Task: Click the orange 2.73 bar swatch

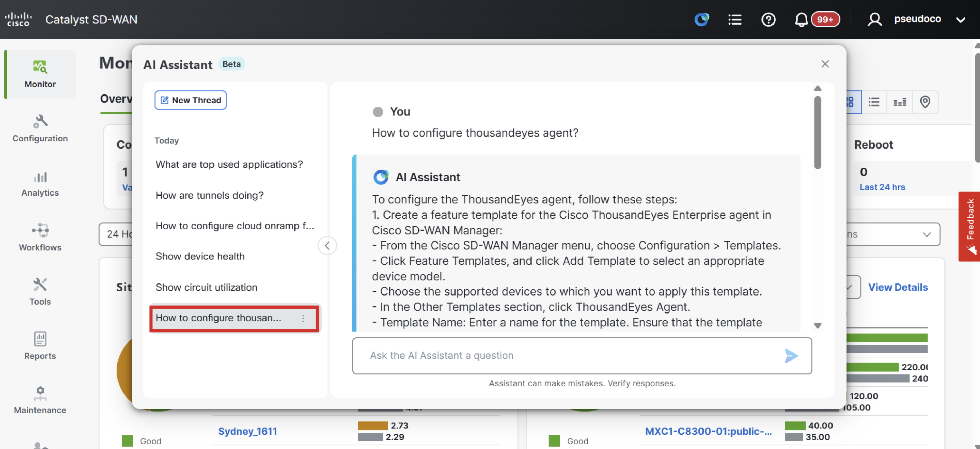Action: click(373, 426)
